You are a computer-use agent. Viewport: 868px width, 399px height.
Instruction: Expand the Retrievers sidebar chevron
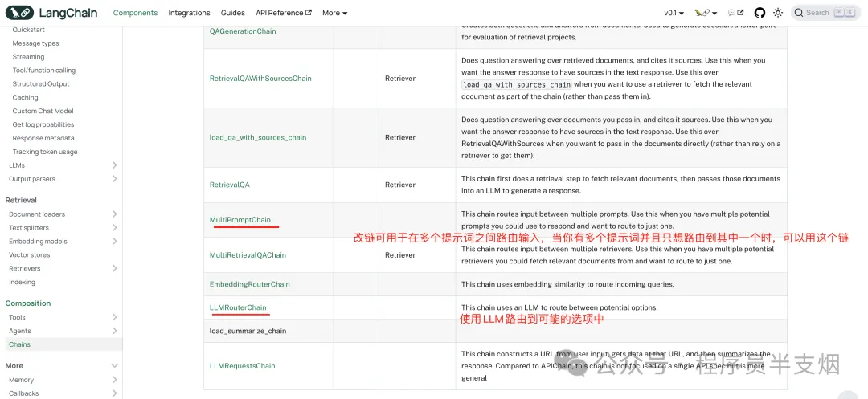click(x=114, y=269)
